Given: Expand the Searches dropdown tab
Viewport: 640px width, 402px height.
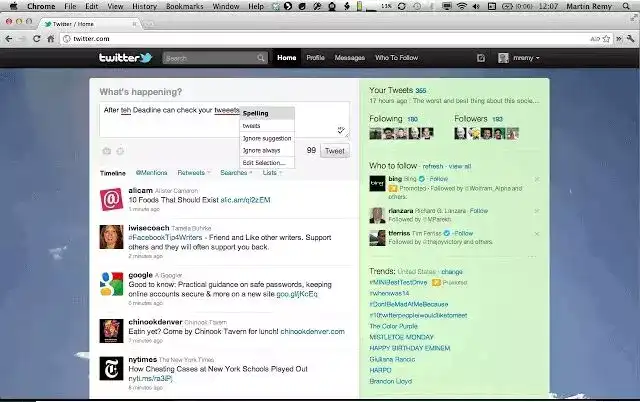Looking at the screenshot, I should point(236,173).
